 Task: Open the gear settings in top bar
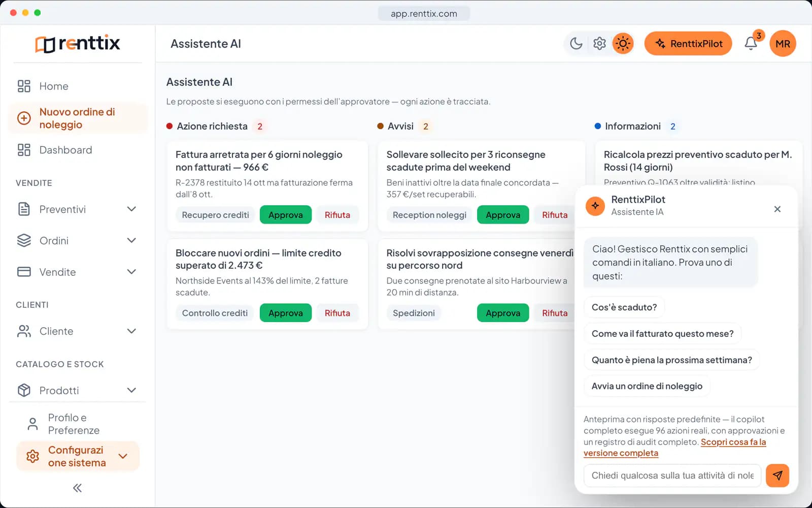click(599, 44)
